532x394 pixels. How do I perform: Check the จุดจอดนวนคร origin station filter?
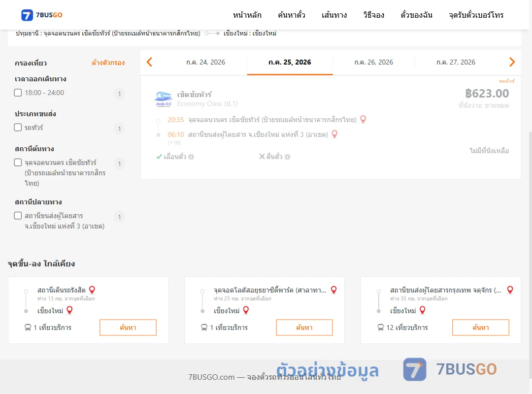pyautogui.click(x=18, y=162)
